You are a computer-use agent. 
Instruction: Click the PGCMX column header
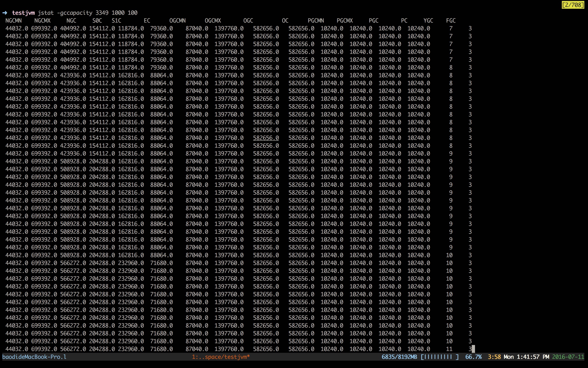pyautogui.click(x=345, y=21)
